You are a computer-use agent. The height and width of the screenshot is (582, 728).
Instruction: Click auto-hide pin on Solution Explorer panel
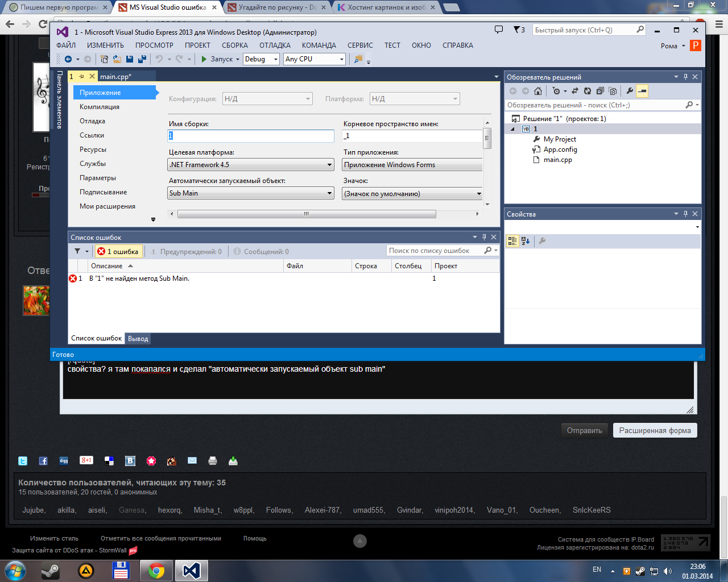tap(685, 77)
